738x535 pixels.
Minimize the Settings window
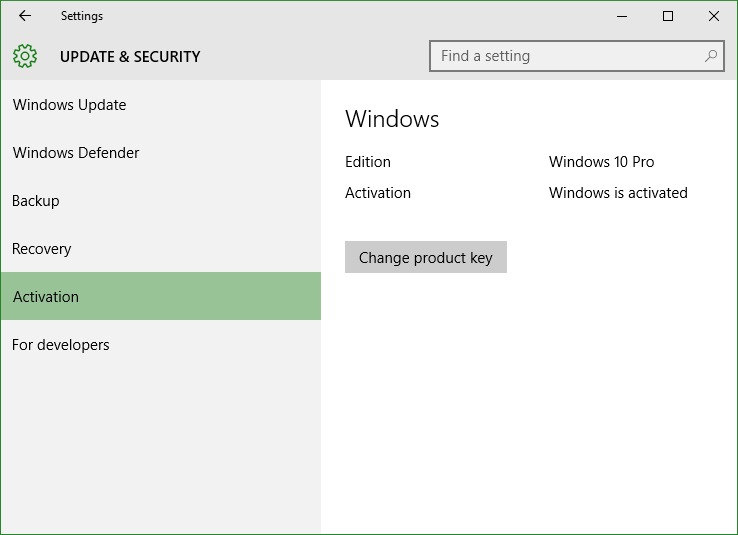(622, 16)
